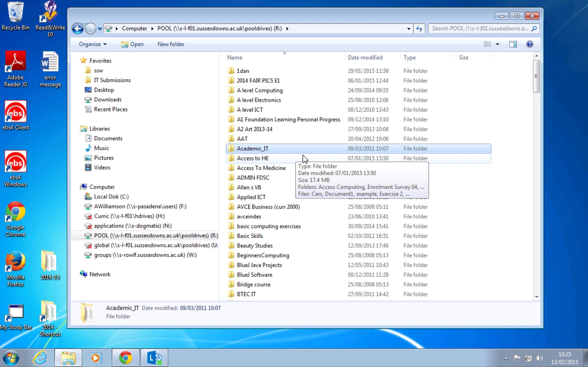Select the A level Computing folder
588x367 pixels.
259,90
